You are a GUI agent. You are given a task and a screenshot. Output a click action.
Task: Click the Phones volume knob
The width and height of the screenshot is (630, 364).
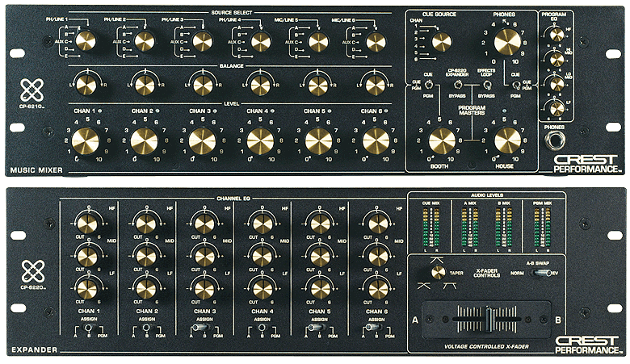tap(507, 41)
